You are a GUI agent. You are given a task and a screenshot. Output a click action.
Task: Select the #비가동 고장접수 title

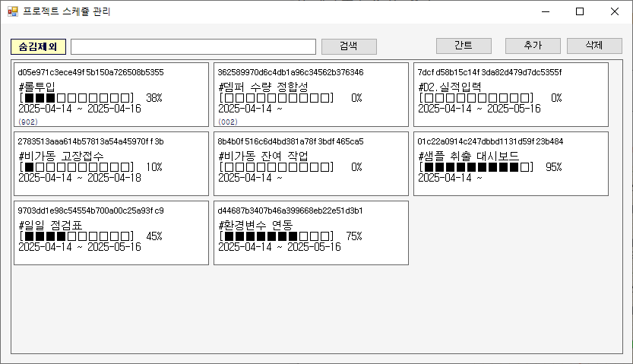61,156
